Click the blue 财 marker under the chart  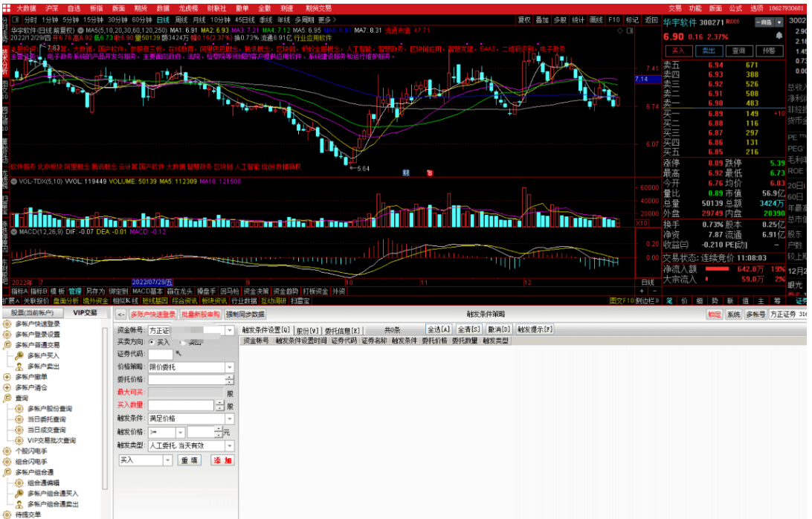pos(406,173)
